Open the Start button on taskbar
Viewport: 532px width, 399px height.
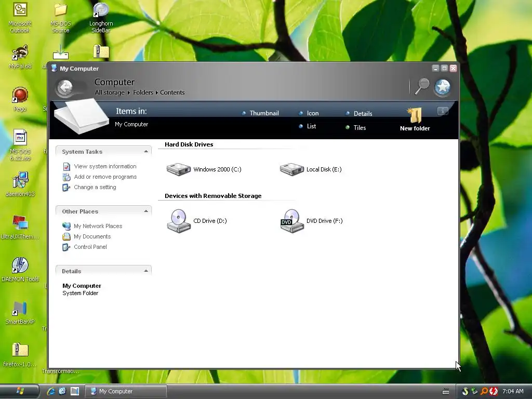20,391
